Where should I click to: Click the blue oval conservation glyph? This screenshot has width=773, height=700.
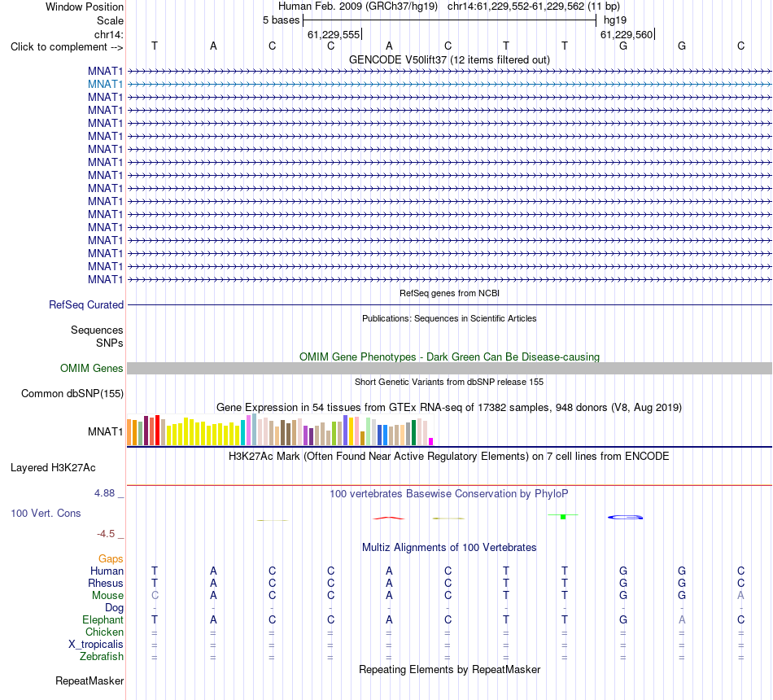pos(625,517)
